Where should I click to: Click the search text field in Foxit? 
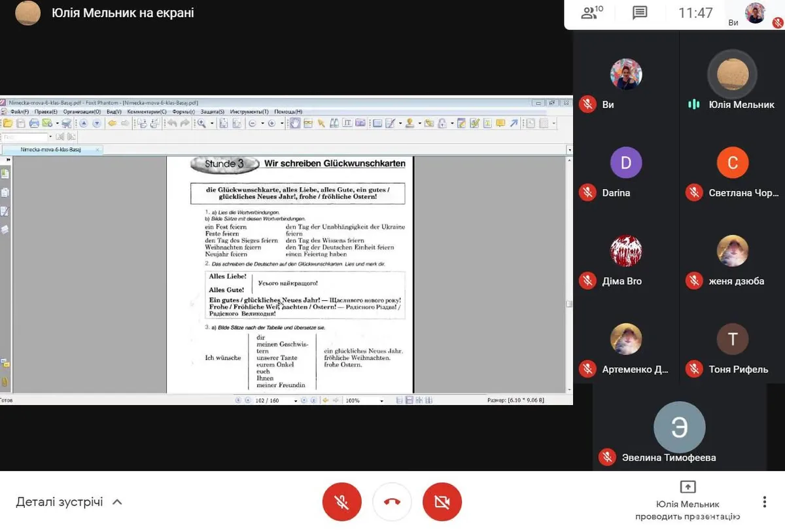click(x=25, y=137)
